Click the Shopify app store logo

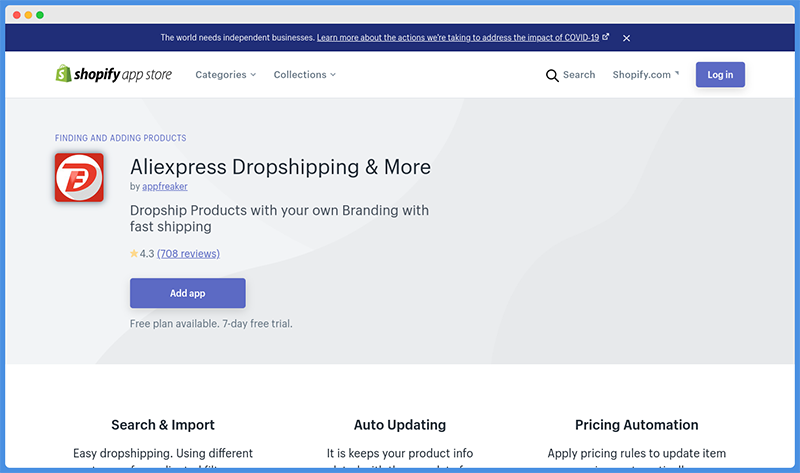[x=114, y=74]
